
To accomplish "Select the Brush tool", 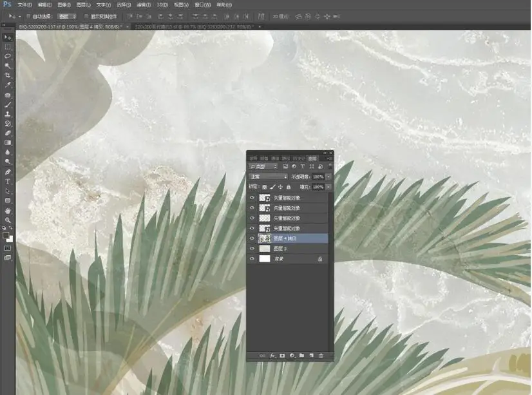I will point(8,105).
